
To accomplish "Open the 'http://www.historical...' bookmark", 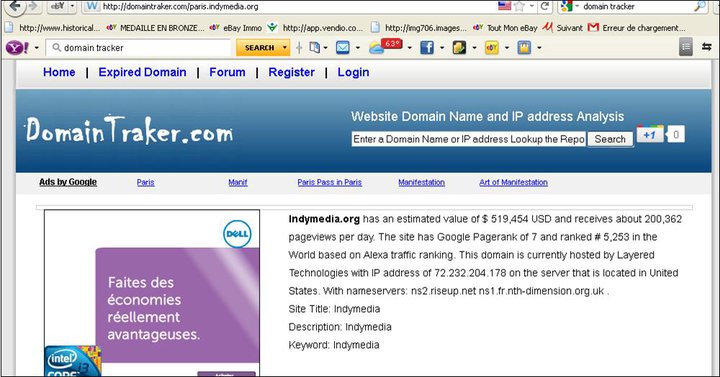I will tap(52, 28).
